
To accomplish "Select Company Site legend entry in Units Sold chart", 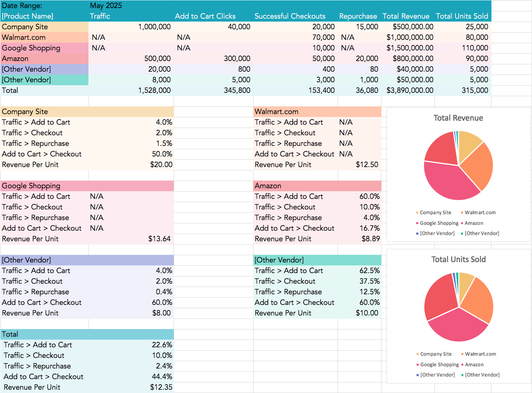I will [x=436, y=354].
